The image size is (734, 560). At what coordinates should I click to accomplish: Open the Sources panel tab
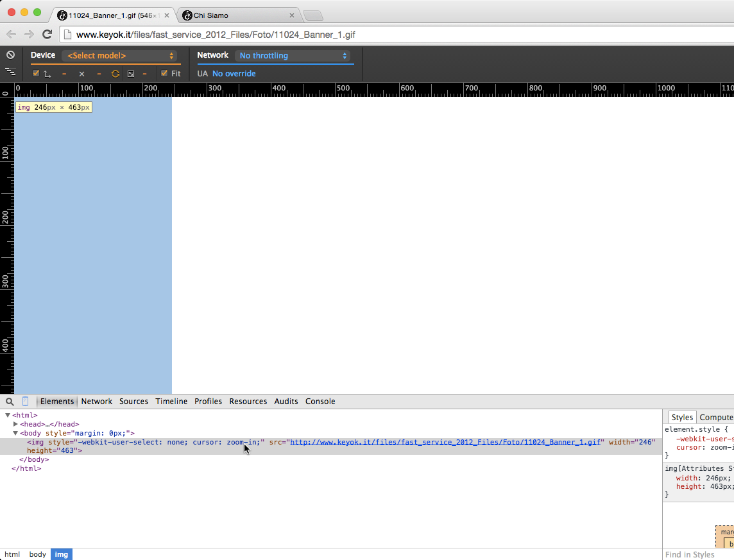133,402
